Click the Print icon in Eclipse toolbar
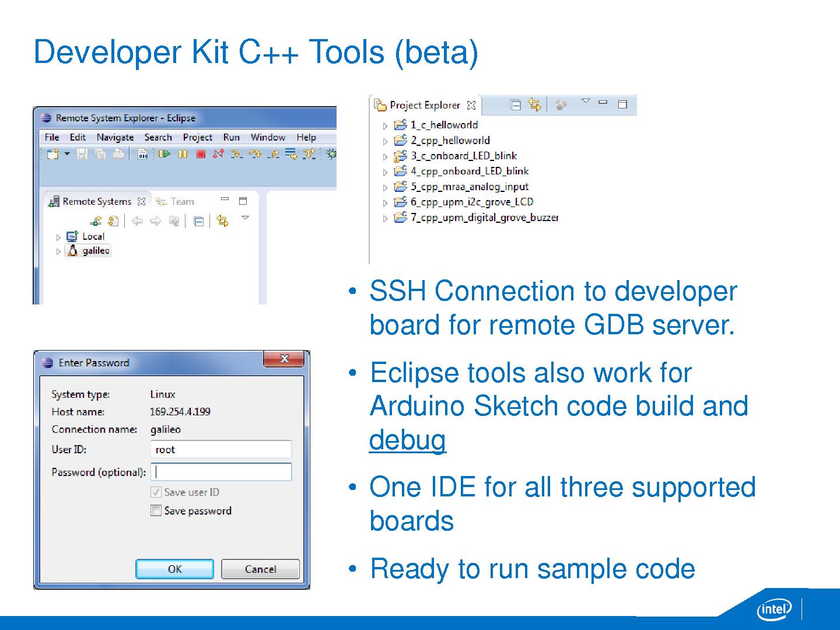The width and height of the screenshot is (840, 630). 118,154
